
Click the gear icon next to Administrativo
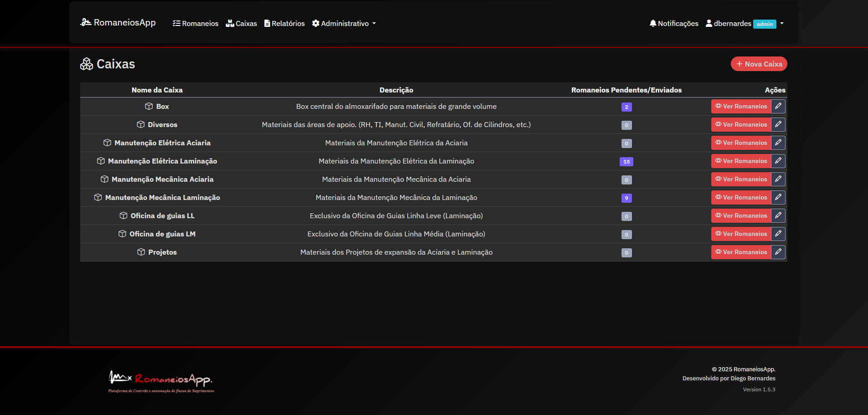click(x=316, y=23)
